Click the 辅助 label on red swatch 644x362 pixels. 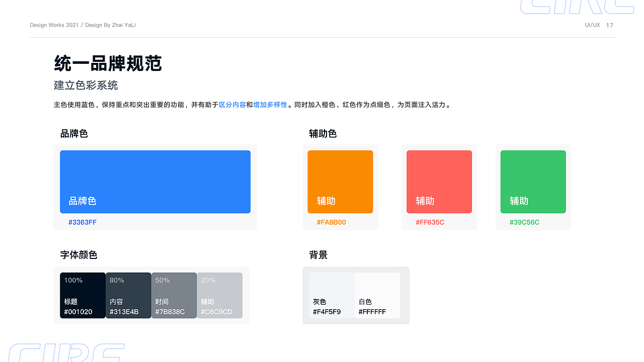click(425, 201)
